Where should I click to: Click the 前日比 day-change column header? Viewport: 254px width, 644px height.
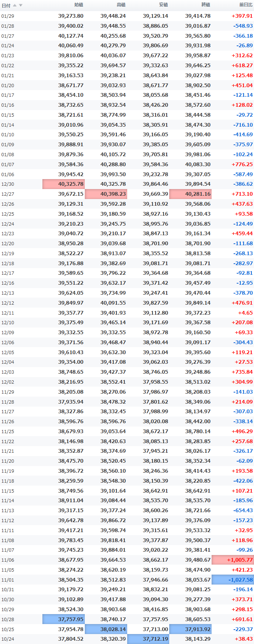(x=246, y=5)
